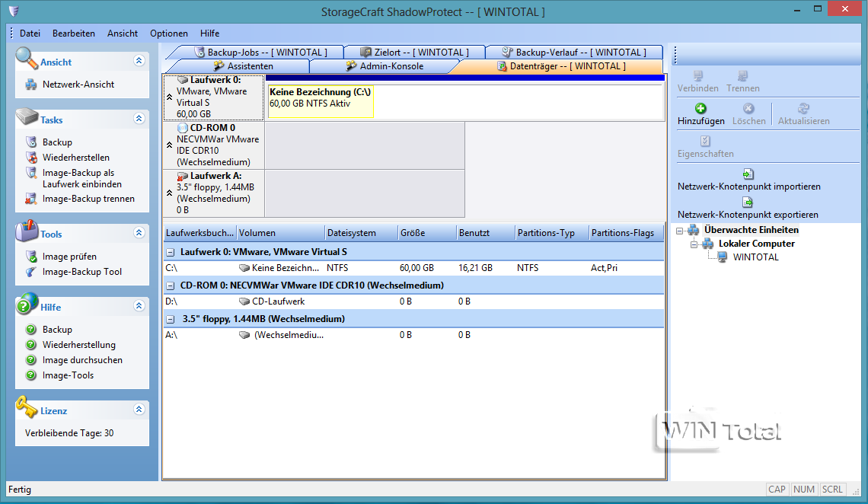Sort by Benutzt column header
Screen dimensions: 868x504
[486, 233]
